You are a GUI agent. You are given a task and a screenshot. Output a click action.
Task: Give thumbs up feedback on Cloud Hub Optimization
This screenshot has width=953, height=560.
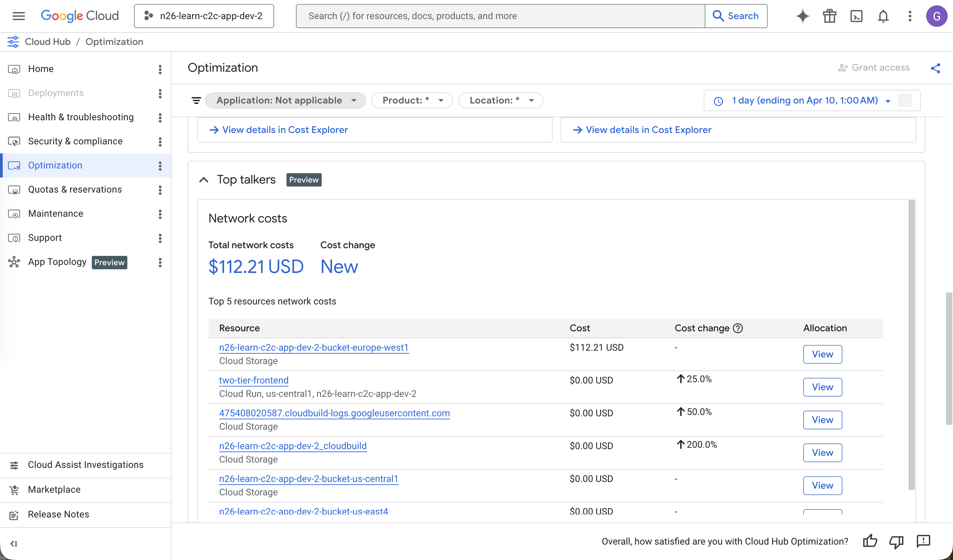(870, 541)
